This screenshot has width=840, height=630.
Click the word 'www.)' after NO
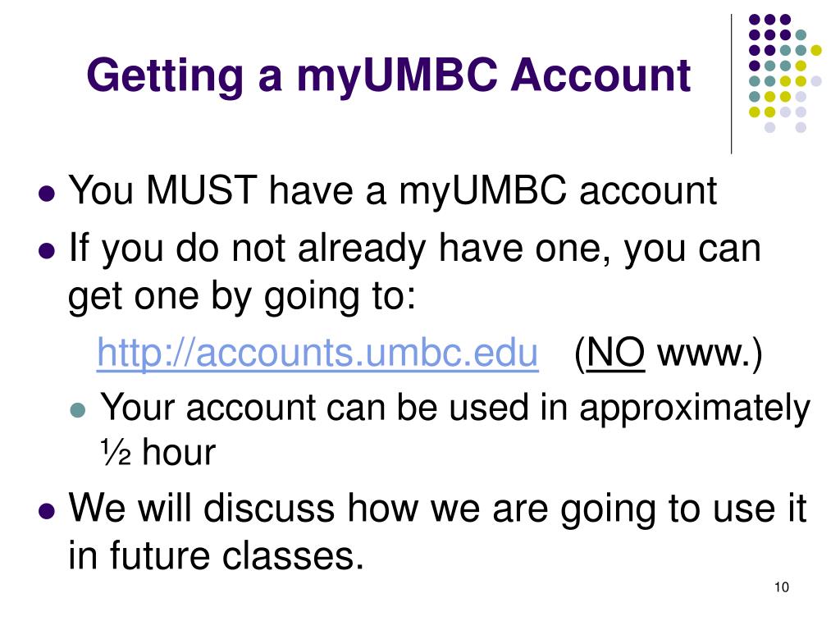click(710, 354)
